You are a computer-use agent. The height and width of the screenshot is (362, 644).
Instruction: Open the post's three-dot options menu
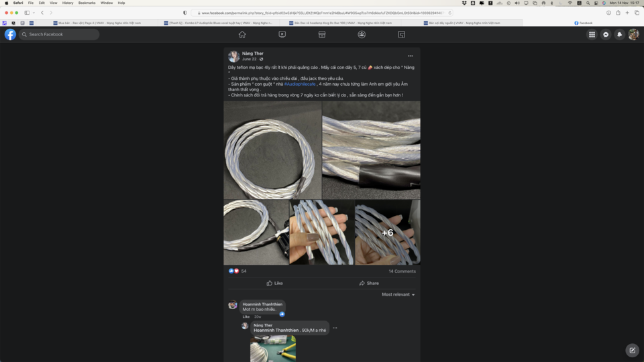[x=410, y=56]
